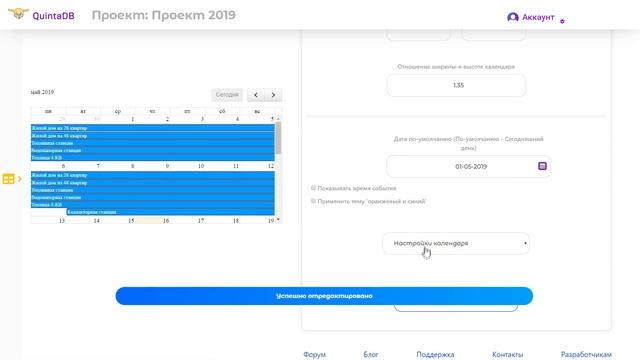Click the 'ср' weekday column header
The height and width of the screenshot is (360, 640).
(118, 111)
